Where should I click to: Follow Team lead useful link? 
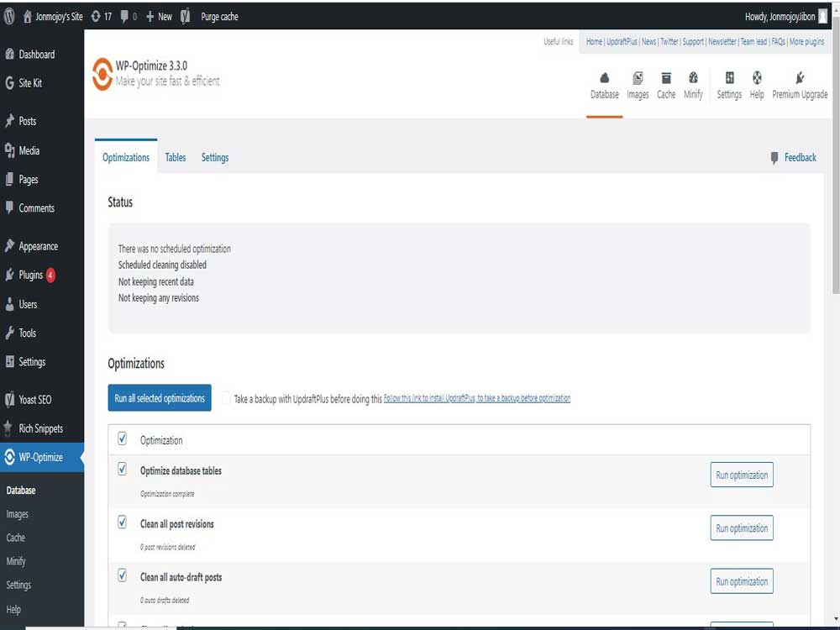[x=753, y=42]
